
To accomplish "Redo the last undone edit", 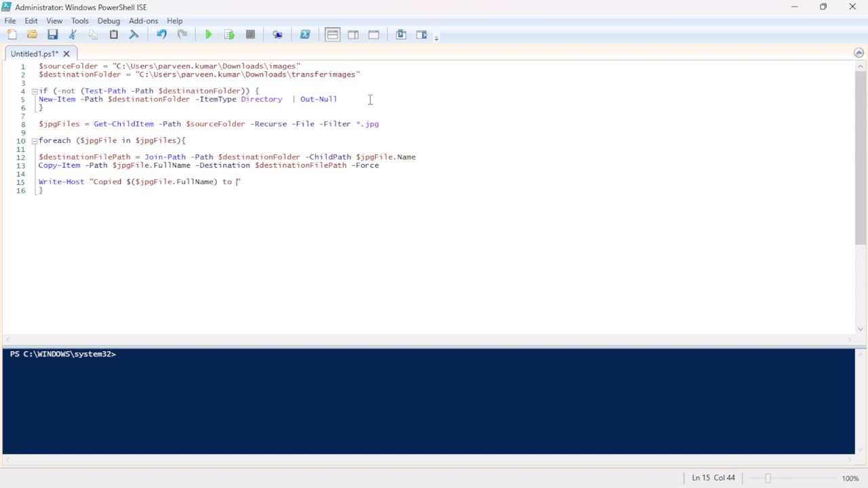I will pyautogui.click(x=182, y=35).
